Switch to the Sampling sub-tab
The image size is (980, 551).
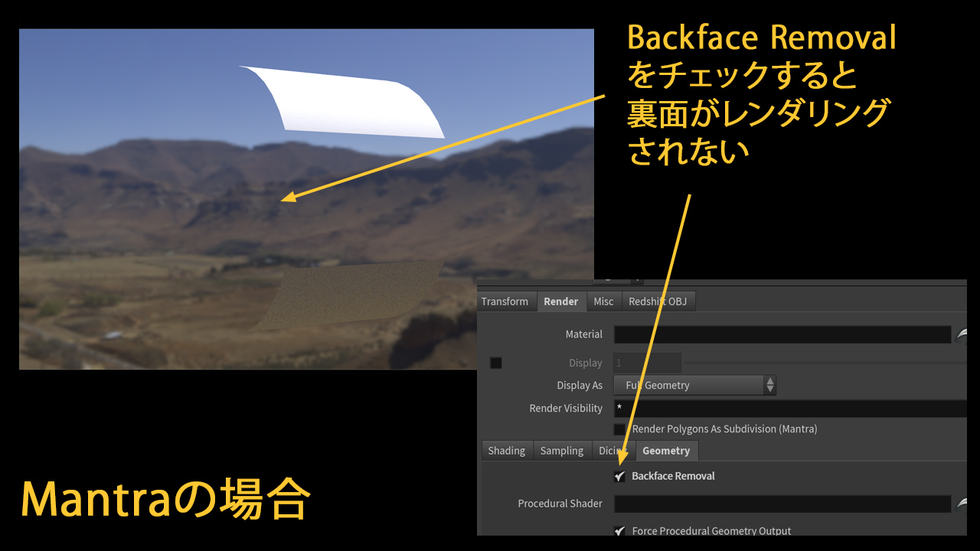561,451
